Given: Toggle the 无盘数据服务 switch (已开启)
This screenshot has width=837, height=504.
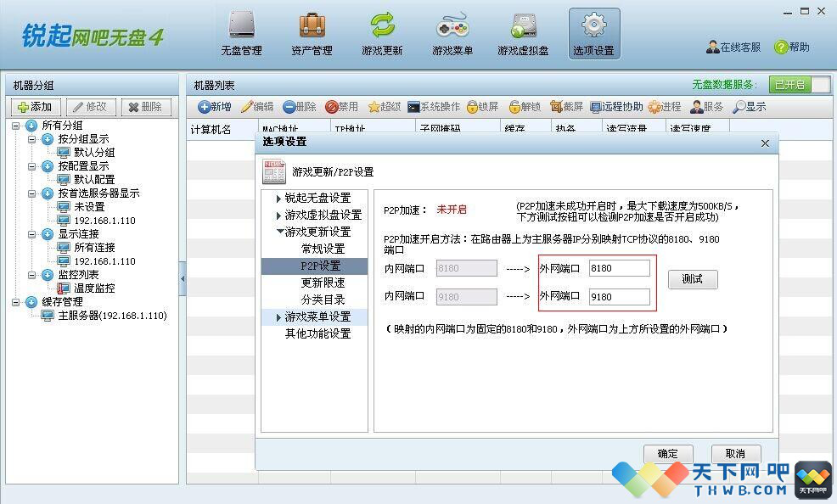Looking at the screenshot, I should tap(799, 84).
